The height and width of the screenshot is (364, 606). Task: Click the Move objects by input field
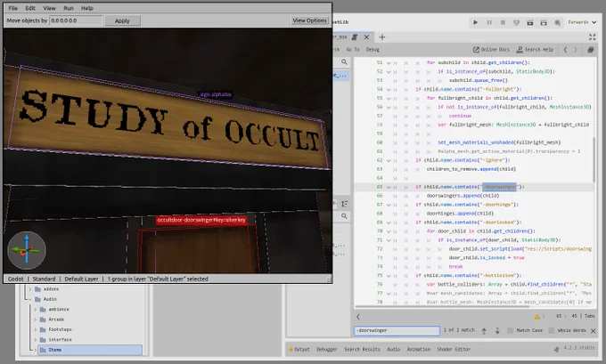[x=76, y=20]
